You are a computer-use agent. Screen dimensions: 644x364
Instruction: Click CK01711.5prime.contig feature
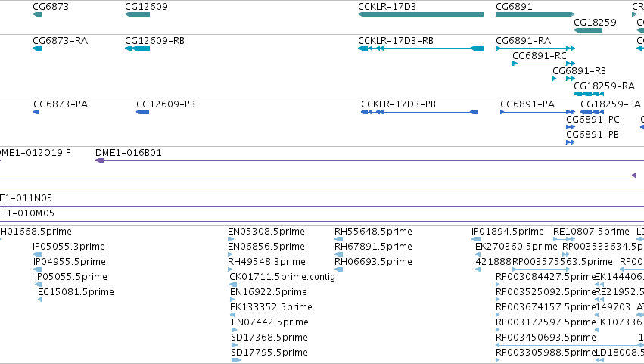[233, 285]
